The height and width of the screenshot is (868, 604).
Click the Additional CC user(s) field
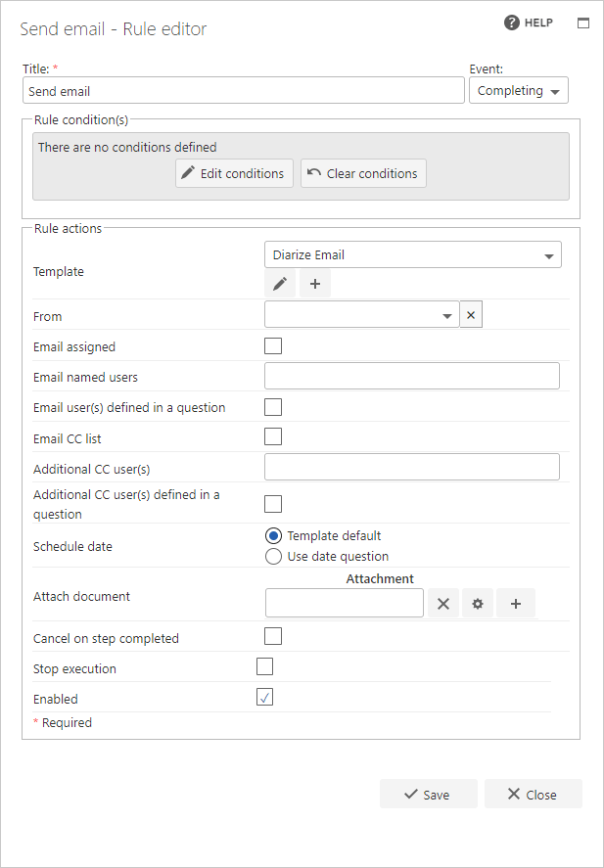(412, 467)
